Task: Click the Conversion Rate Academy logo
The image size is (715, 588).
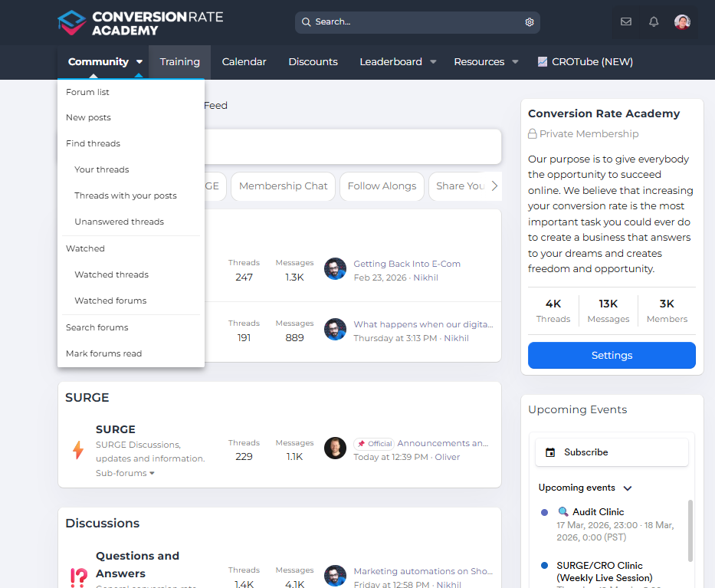Action: tap(140, 23)
